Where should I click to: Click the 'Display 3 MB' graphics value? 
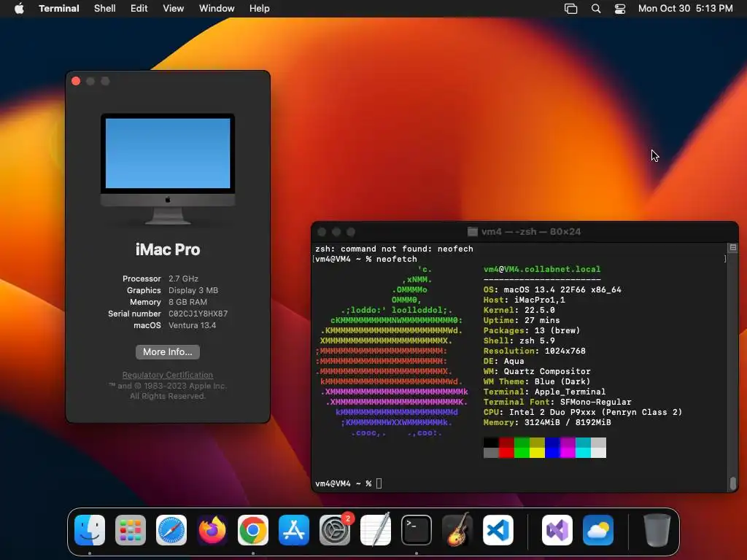pyautogui.click(x=193, y=290)
